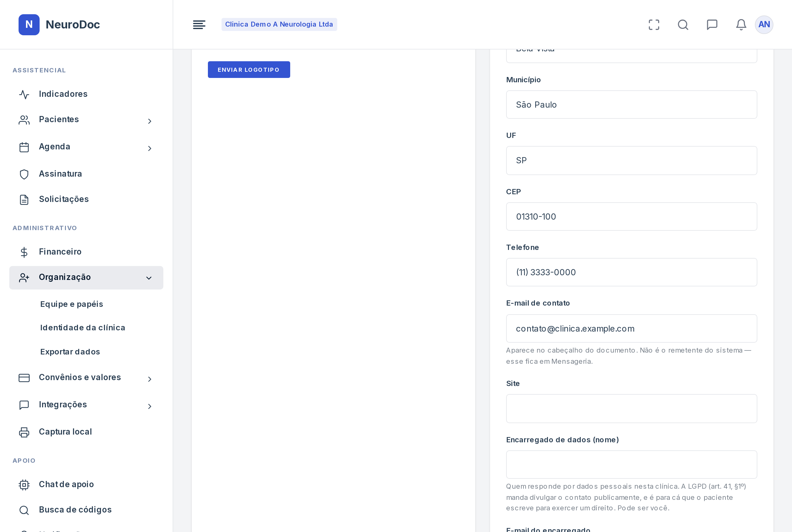Expand the Pacientes submenu chevron
The height and width of the screenshot is (532, 792).
click(149, 121)
